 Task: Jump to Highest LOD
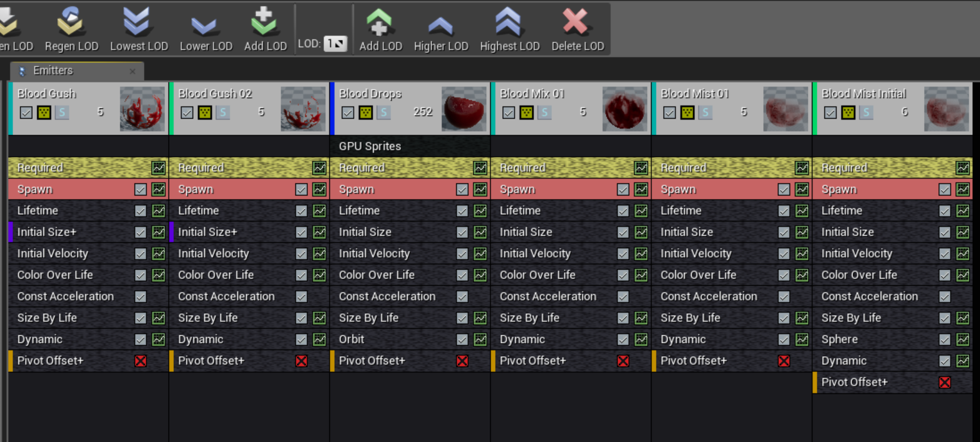(x=509, y=23)
